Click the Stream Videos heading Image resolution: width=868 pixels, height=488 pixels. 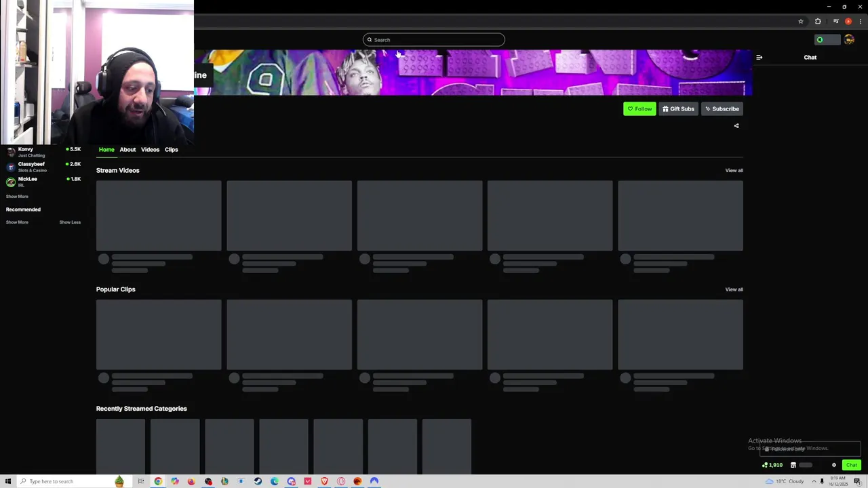(x=117, y=170)
